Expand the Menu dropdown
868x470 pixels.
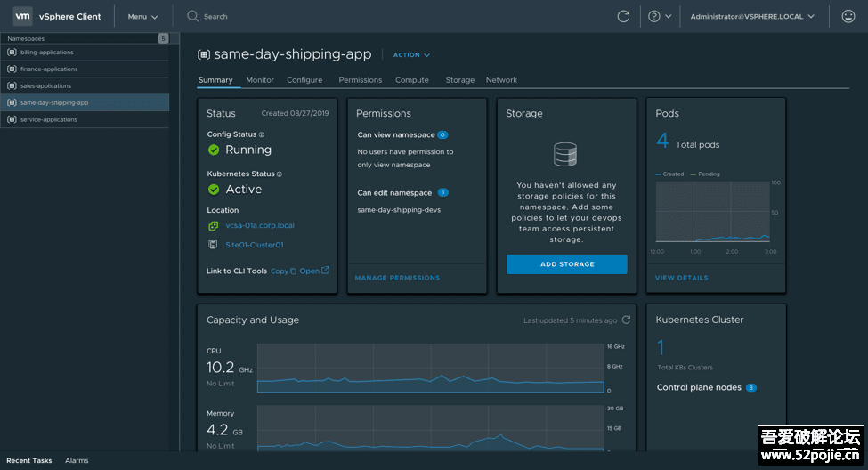pos(142,16)
